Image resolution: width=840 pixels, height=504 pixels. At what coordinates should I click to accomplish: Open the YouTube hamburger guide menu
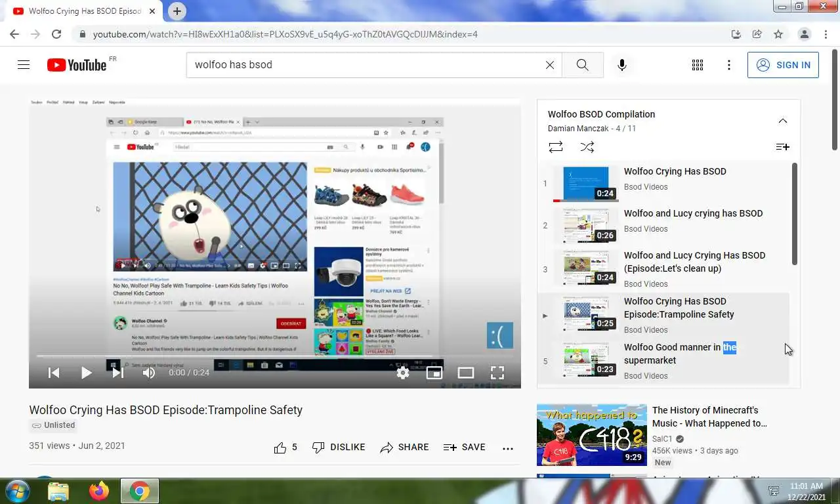tap(24, 65)
